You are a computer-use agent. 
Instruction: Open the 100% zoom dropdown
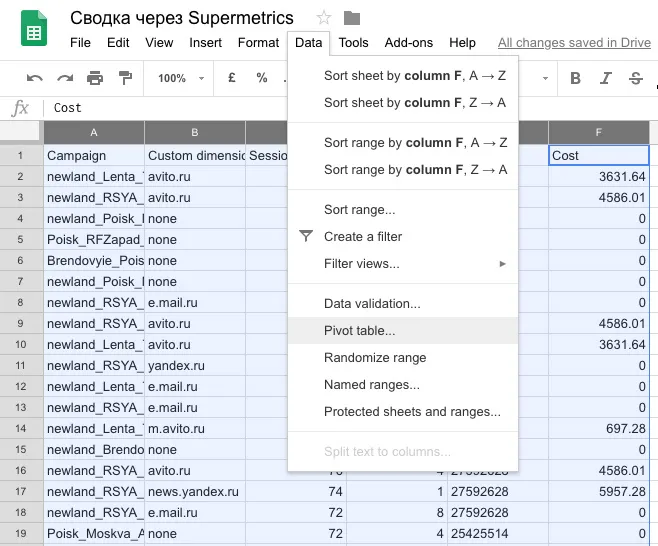pyautogui.click(x=181, y=78)
